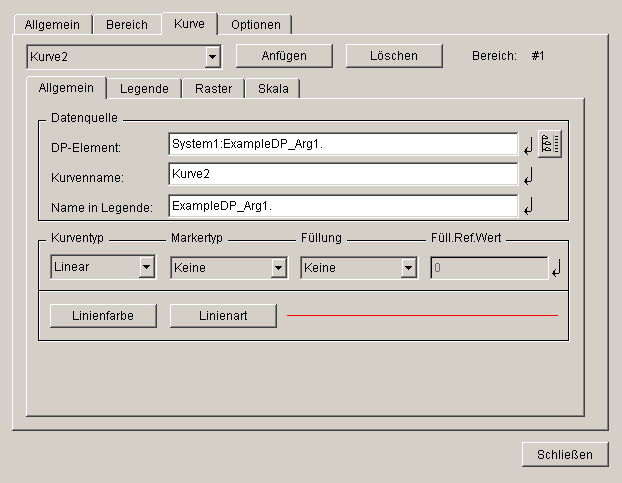Select the inner Allgemein sub-tab
The image size is (622, 483).
[x=66, y=87]
